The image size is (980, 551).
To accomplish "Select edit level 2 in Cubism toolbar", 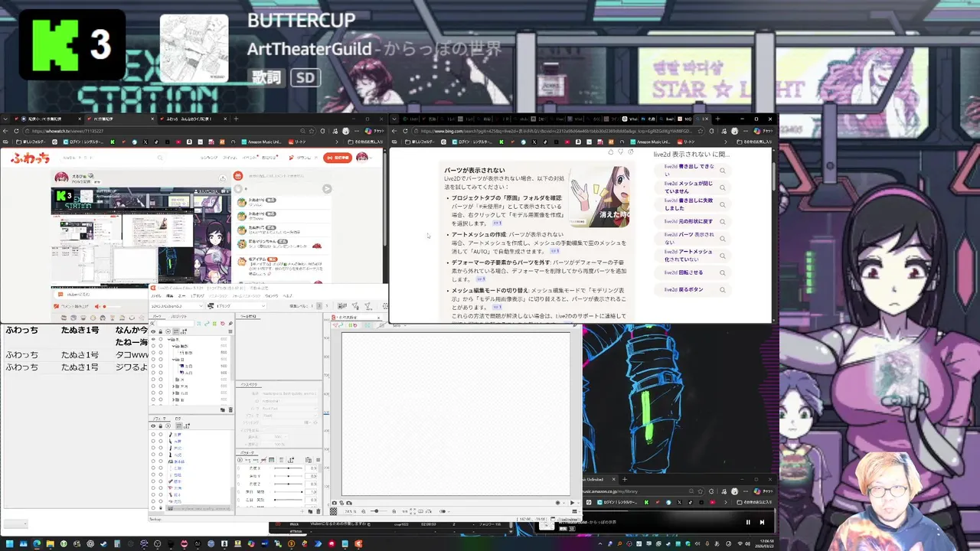I will pos(319,306).
